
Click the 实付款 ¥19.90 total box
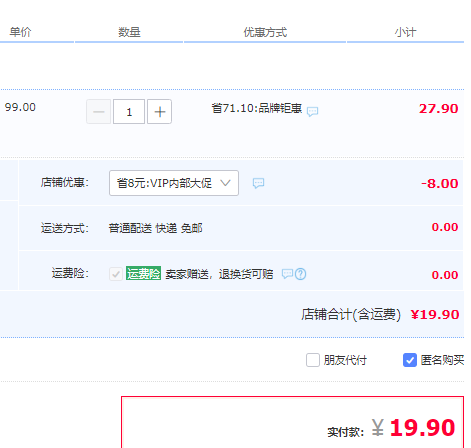coord(292,422)
